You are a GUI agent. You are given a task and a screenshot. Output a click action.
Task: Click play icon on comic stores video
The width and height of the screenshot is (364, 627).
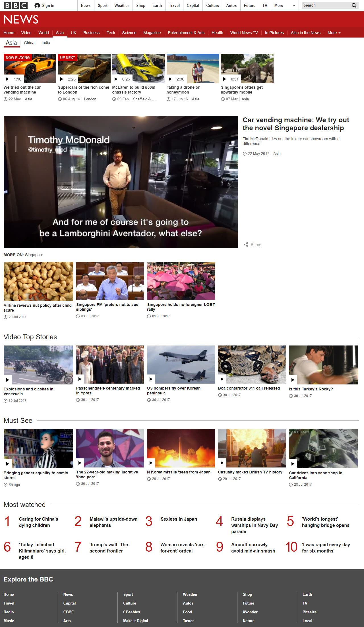(8, 463)
